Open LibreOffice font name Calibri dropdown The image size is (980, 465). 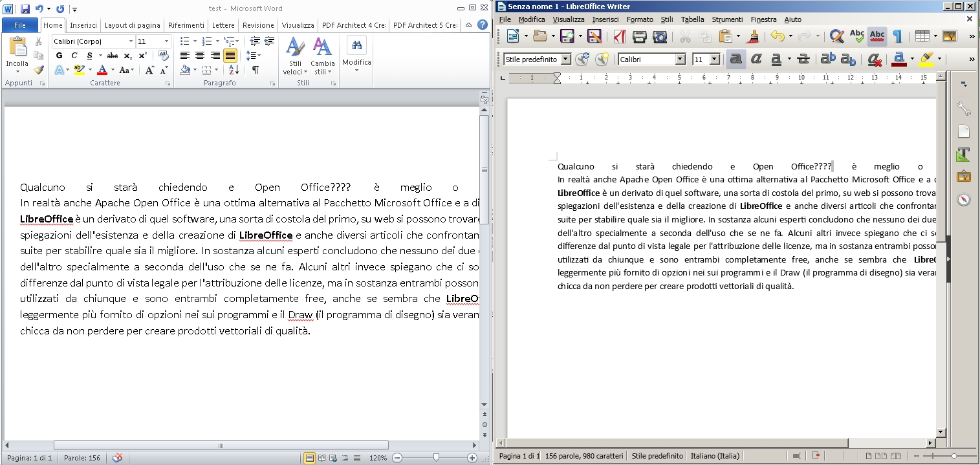coord(680,59)
